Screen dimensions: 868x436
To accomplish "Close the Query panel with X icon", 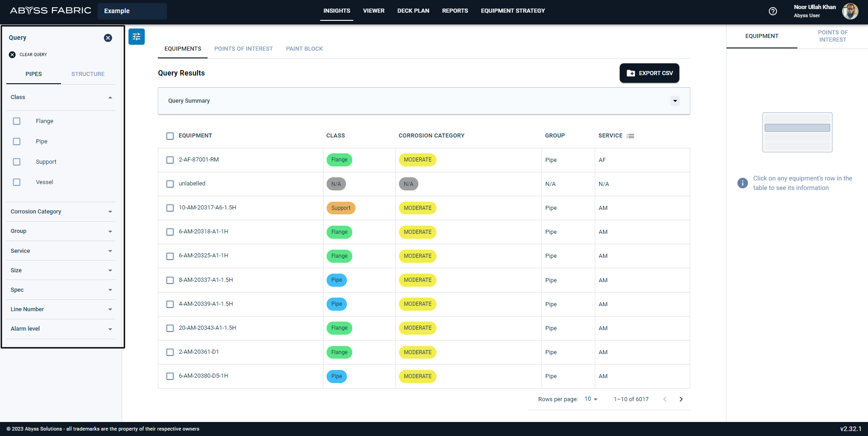I will pos(108,38).
